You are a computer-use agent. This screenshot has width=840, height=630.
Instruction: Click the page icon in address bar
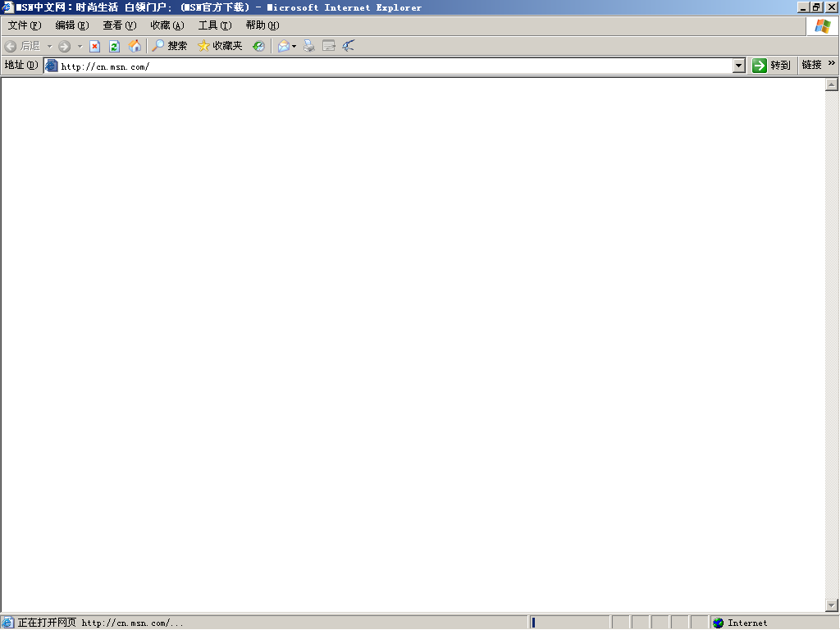52,66
